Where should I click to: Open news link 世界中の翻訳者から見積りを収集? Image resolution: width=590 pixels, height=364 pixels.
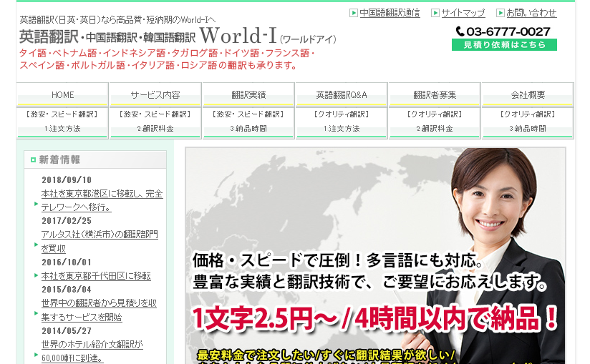coord(99,310)
